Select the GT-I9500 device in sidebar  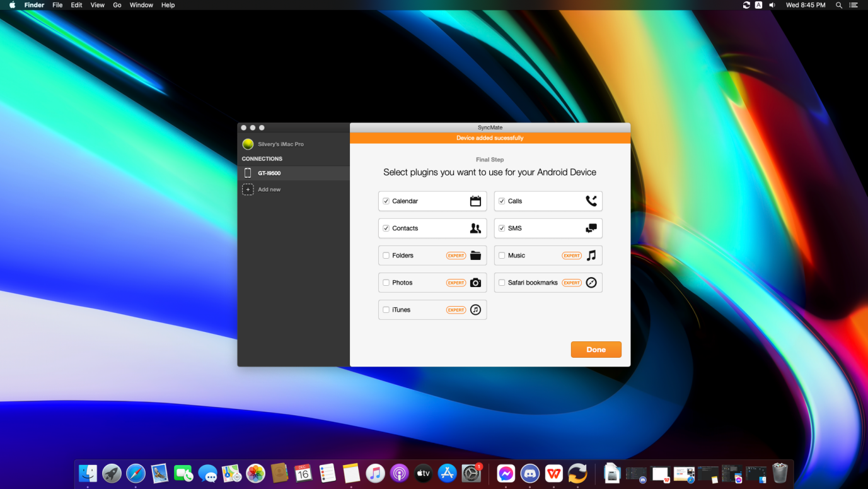point(269,173)
